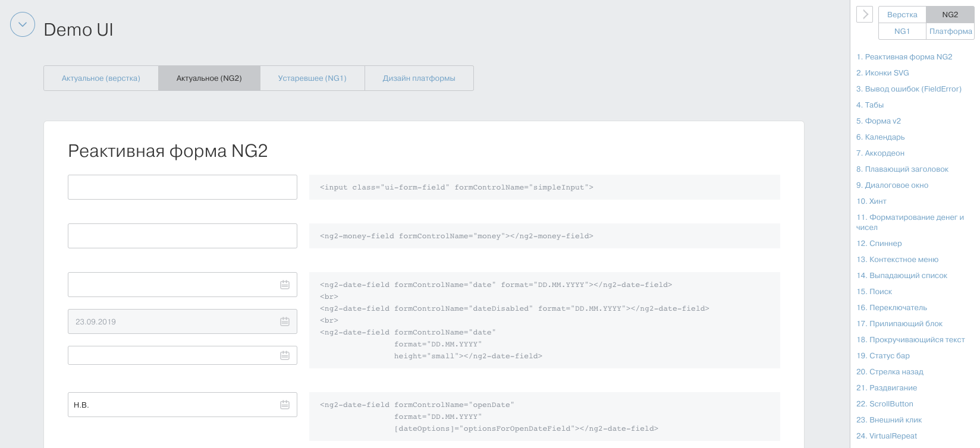Select the Актуальное (NG2) tab
This screenshot has height=448, width=980.
209,78
